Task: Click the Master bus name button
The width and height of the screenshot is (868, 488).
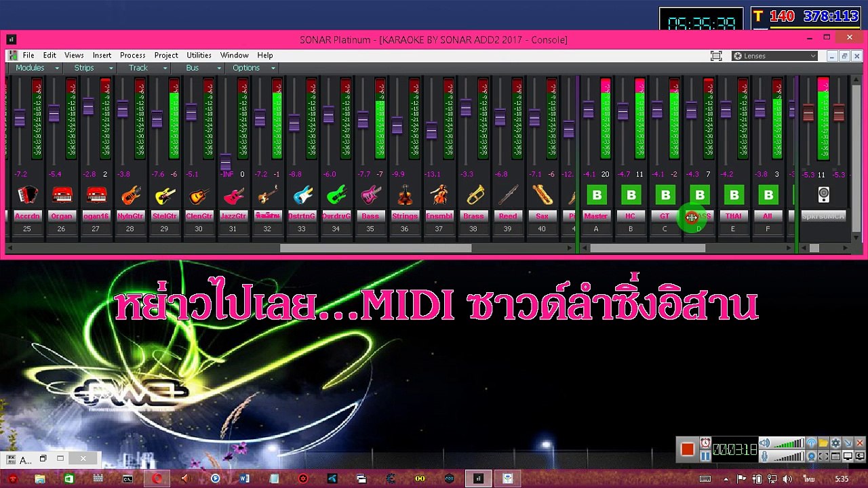Action: [x=596, y=216]
